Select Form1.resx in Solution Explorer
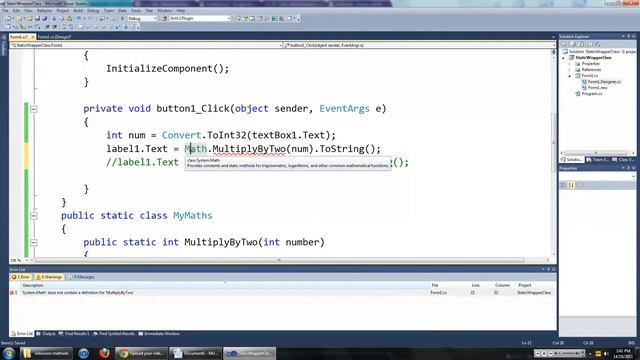This screenshot has width=640, height=360. (594, 88)
